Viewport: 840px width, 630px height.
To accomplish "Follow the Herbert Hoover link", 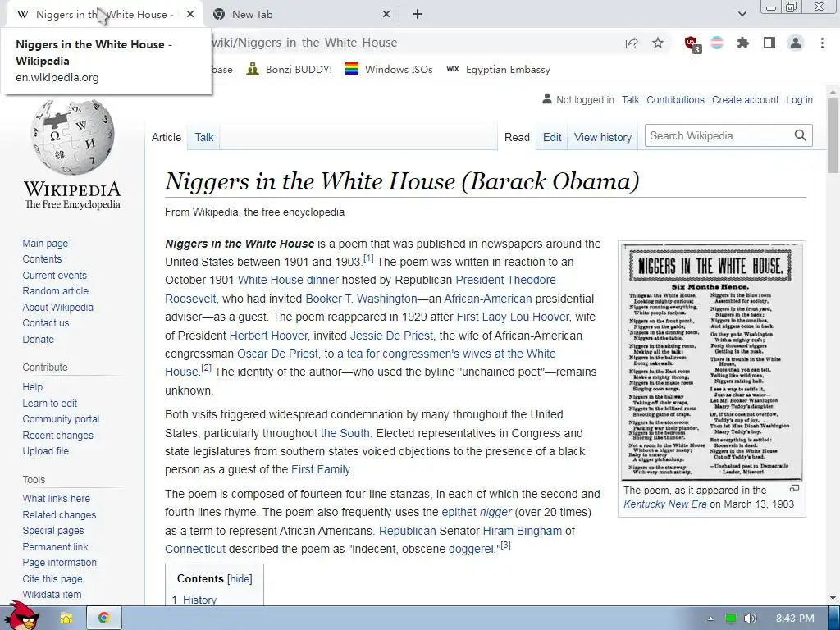I will tap(268, 336).
